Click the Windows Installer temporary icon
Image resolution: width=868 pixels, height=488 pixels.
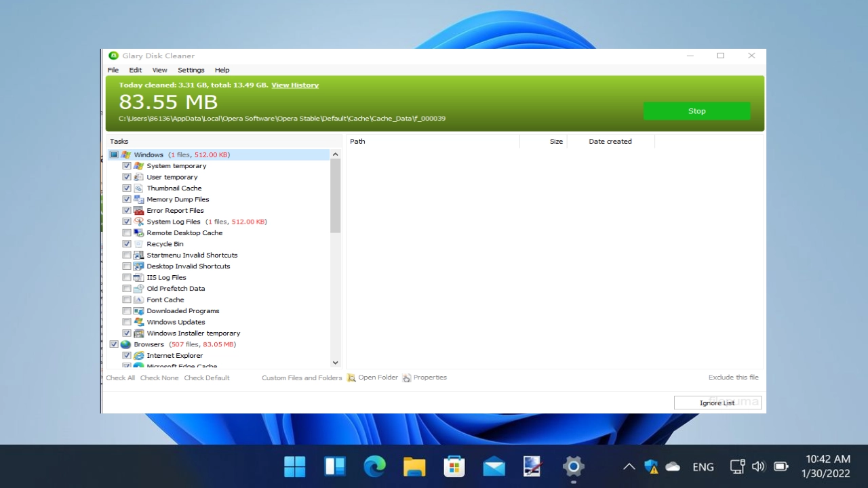point(139,333)
